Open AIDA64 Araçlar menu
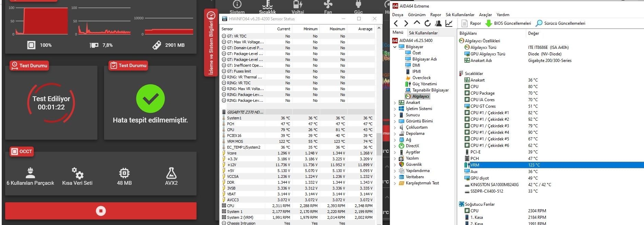Screen dimensions: 644x225 tap(485, 15)
